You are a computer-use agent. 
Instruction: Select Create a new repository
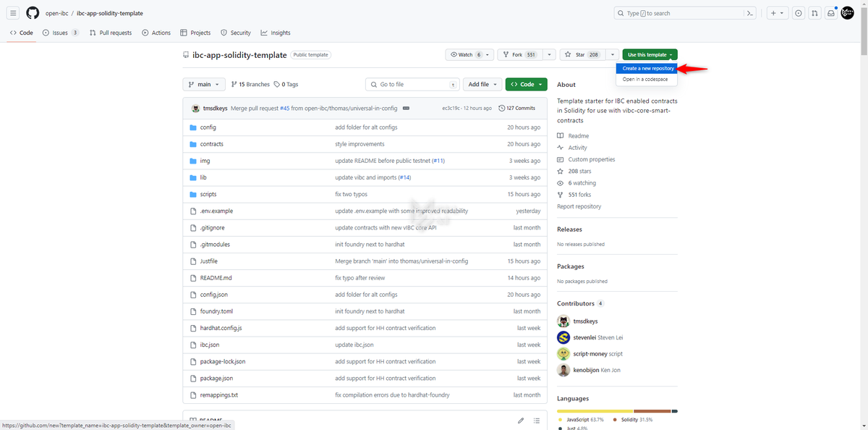[x=647, y=69]
